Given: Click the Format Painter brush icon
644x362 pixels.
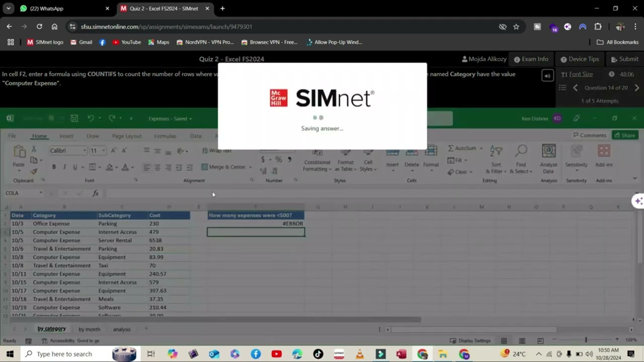Looking at the screenshot, I should [x=34, y=171].
